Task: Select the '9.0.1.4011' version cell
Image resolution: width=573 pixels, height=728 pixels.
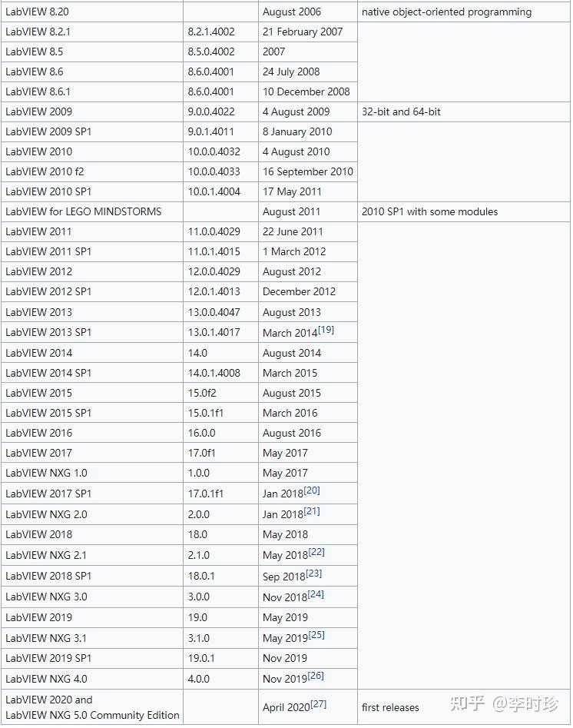Action: pyautogui.click(x=221, y=131)
